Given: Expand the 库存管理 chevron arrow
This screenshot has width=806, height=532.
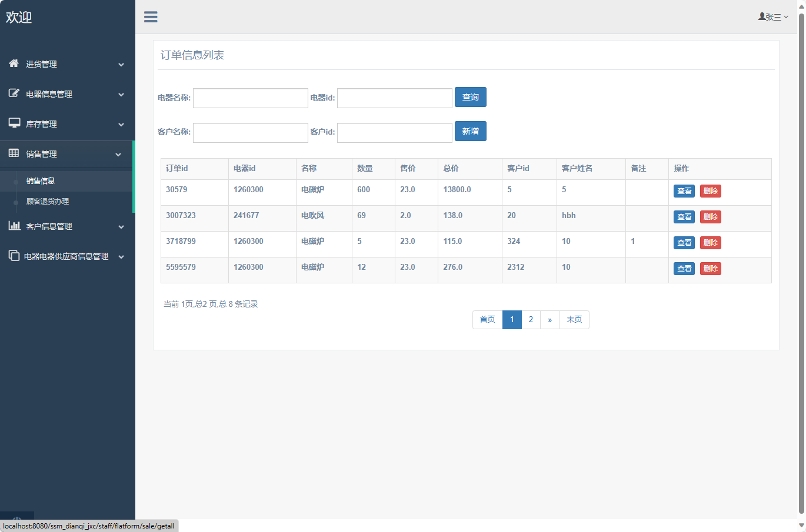Looking at the screenshot, I should [121, 125].
